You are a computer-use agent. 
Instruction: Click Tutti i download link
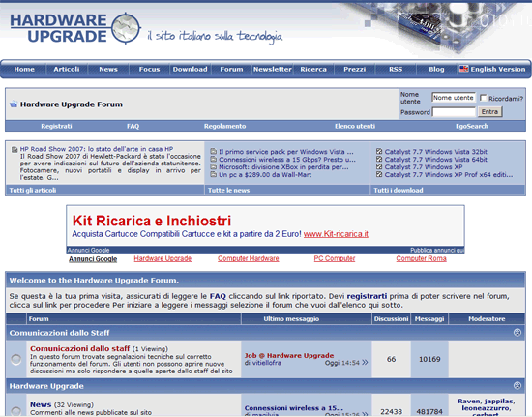pyautogui.click(x=399, y=190)
